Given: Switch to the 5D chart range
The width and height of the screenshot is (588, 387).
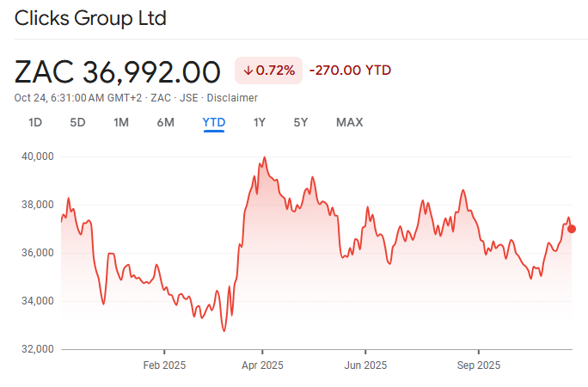Looking at the screenshot, I should (77, 122).
